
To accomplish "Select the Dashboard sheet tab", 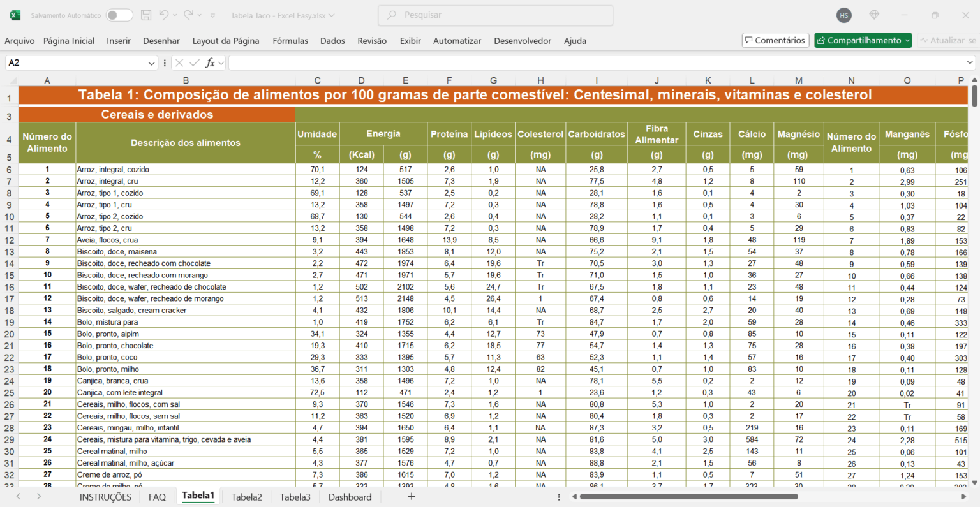I will point(350,497).
